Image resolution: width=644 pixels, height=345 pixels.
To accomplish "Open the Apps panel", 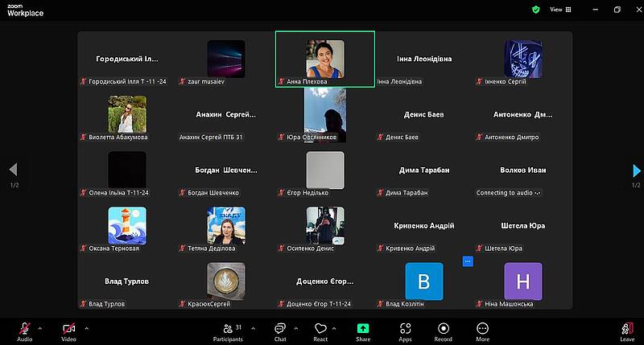I will pos(405,330).
